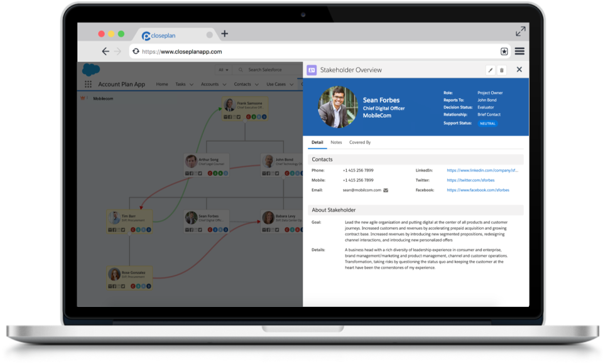
Task: Expand the Tasks menu chevron
Action: click(x=191, y=85)
